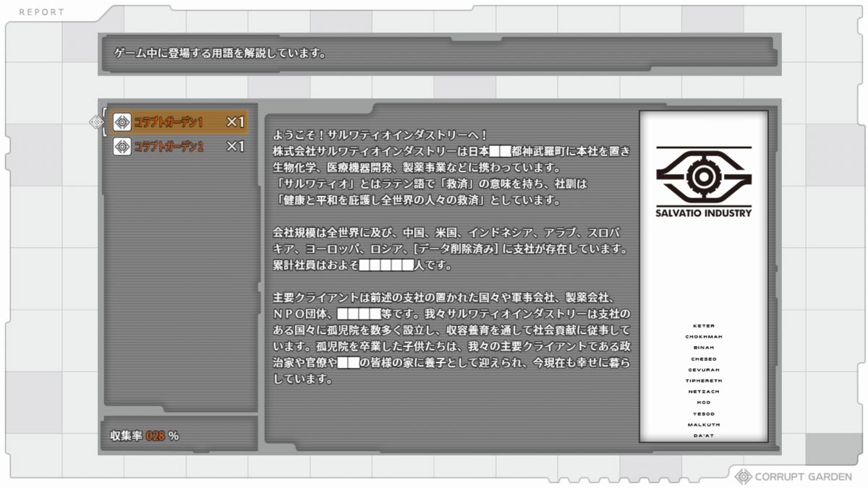868x488 pixels.
Task: Click the 累計社員はおよそ redacted line
Action: (363, 265)
